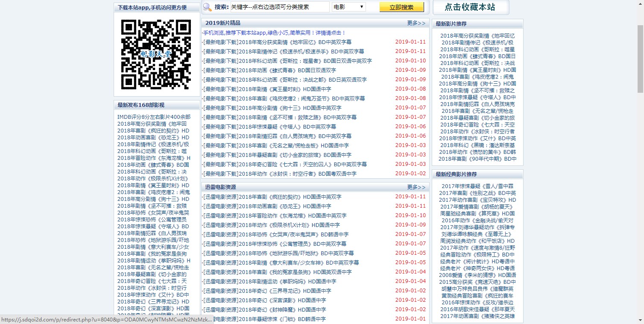This screenshot has height=324, width=644.
Task: Open 2008爱情《李米的猜想》 link
Action: pyautogui.click(x=477, y=275)
